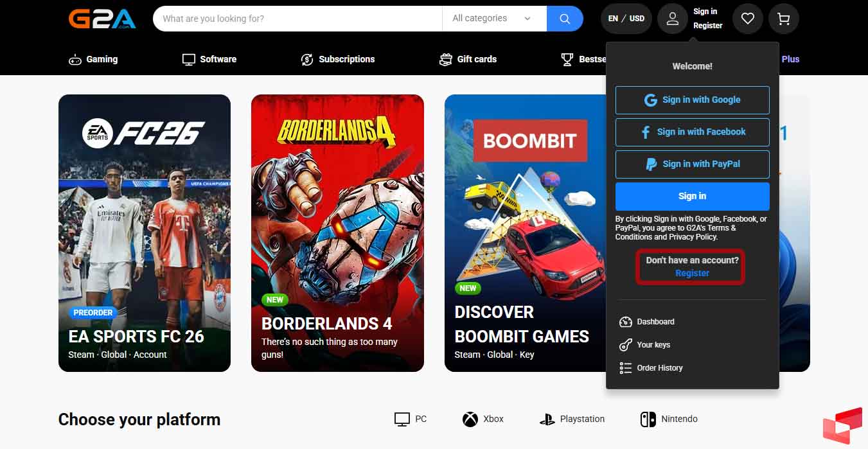Open the Gift cards menu
868x449 pixels.
pos(468,59)
